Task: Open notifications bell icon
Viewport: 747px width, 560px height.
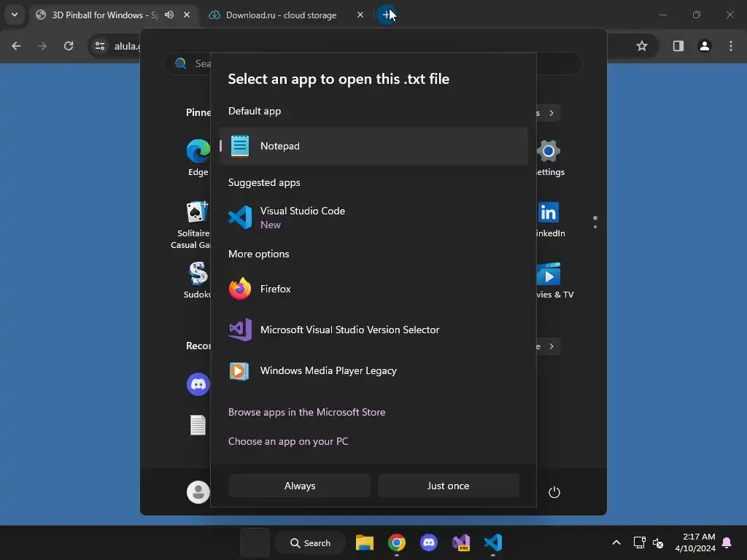Action: tap(727, 542)
